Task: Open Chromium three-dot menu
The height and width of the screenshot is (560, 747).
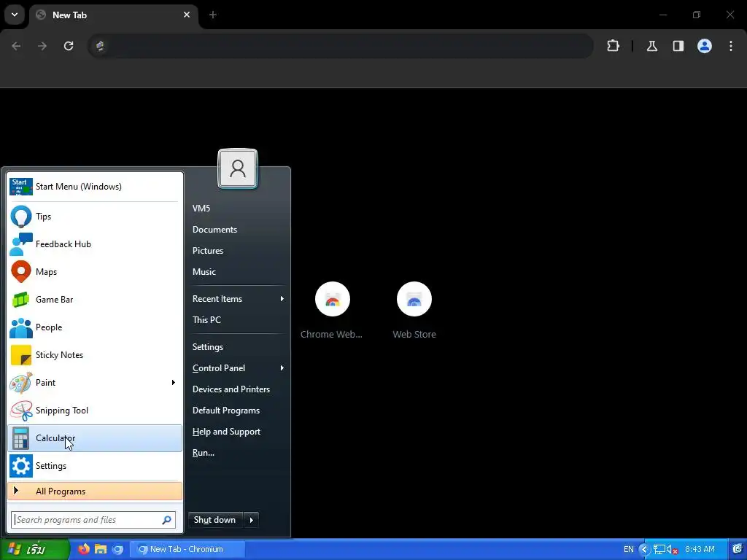Action: coord(731,46)
